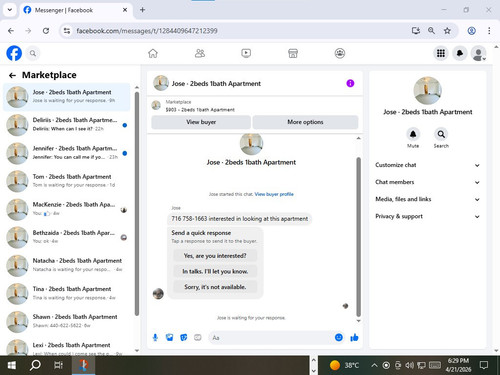Open conversation info purple icon
Screen dimensions: 500x375
pos(350,83)
